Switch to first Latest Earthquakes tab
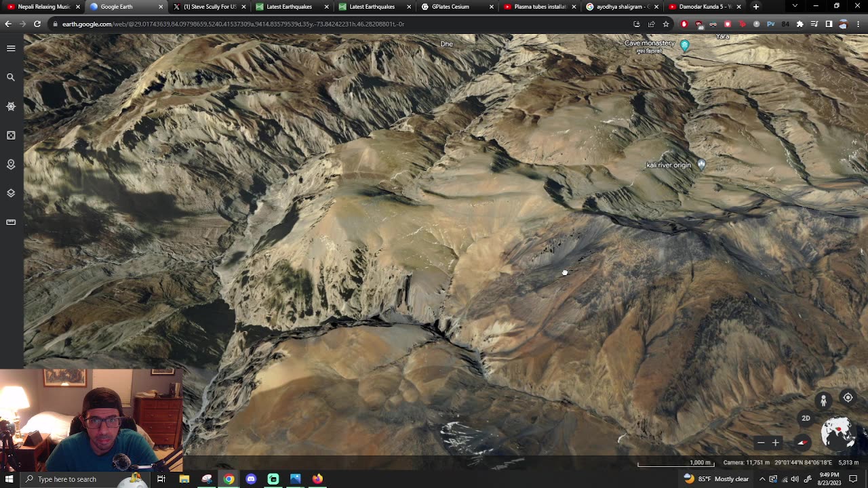 [291, 7]
